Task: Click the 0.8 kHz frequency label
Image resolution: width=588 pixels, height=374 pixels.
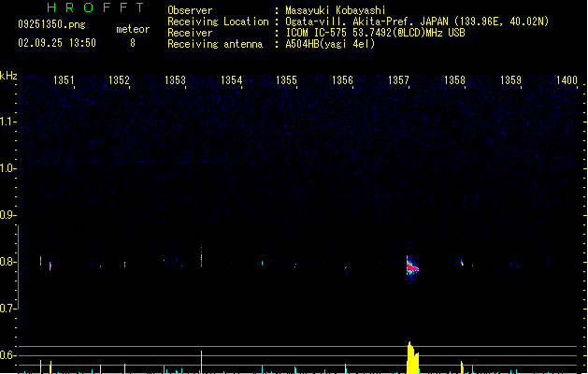Action: click(x=7, y=262)
